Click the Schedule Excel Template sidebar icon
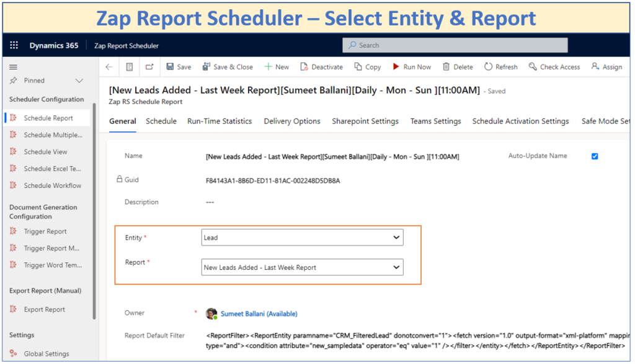This screenshot has width=635, height=364. 14,168
